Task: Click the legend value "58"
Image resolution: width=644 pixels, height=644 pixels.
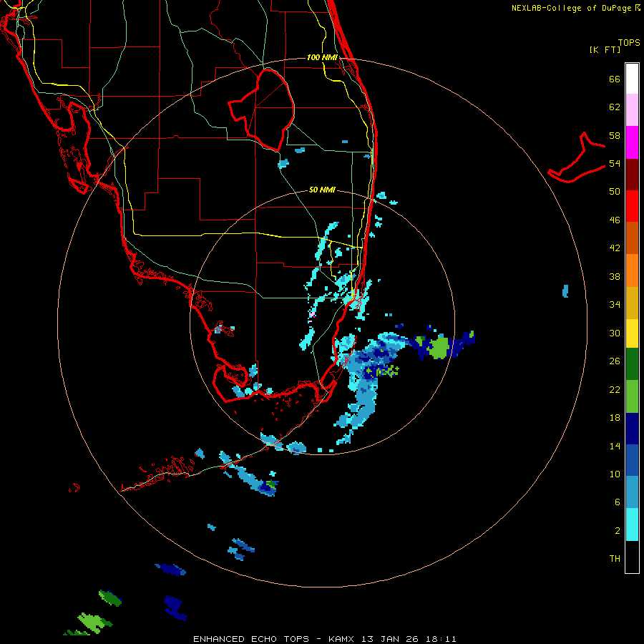Action: click(615, 135)
